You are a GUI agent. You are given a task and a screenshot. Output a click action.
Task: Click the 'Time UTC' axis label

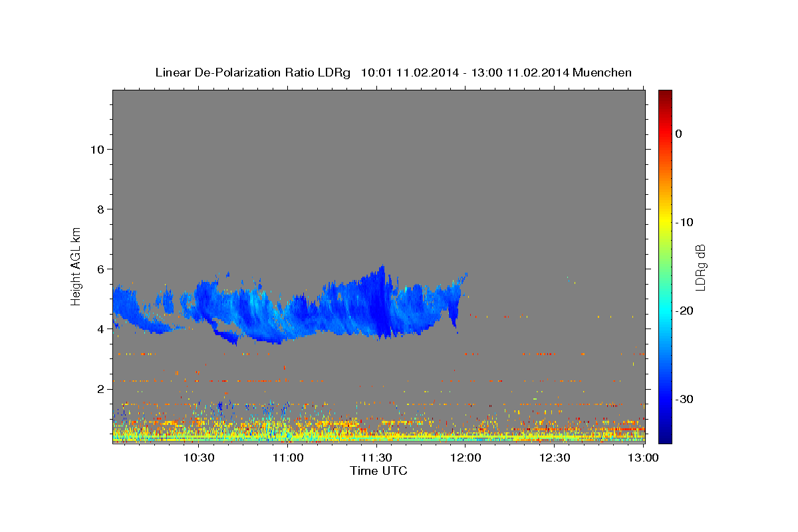click(378, 471)
